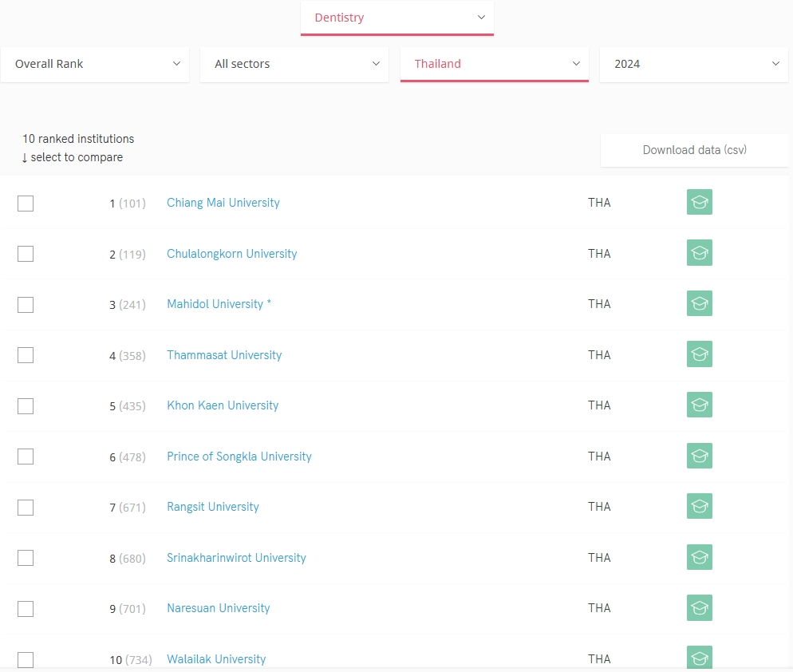Open Naresuan University green graduation cap icon

tap(700, 607)
